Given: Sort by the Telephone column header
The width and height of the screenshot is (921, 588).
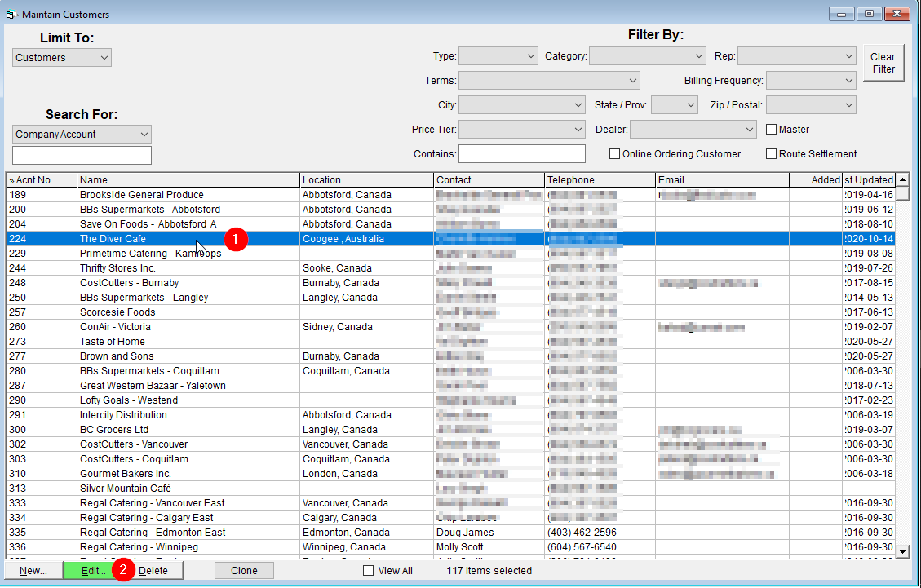Looking at the screenshot, I should pos(600,179).
